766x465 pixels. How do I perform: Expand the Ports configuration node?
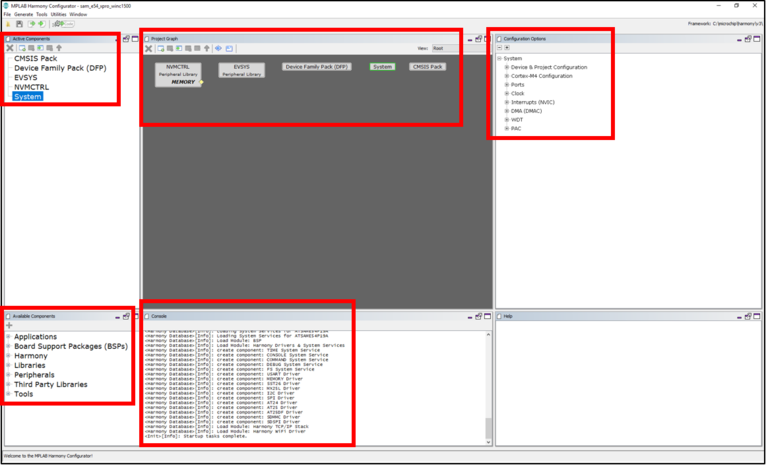(507, 85)
